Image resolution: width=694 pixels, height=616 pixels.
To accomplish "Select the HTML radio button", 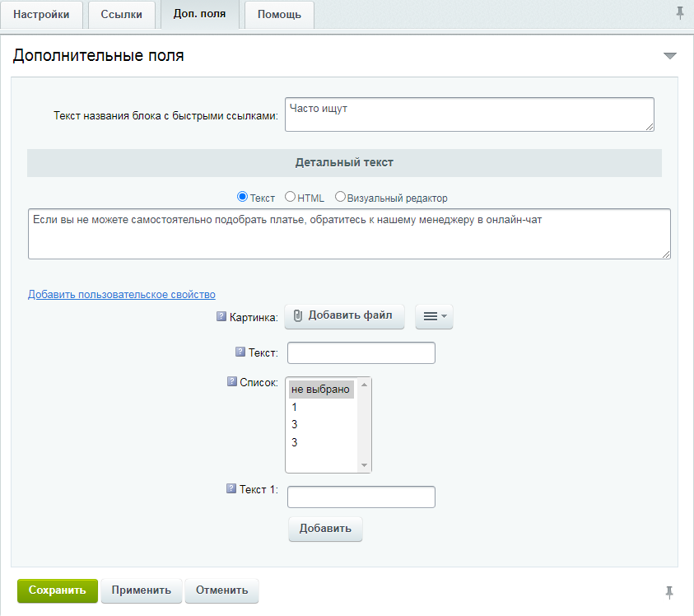I will 290,197.
